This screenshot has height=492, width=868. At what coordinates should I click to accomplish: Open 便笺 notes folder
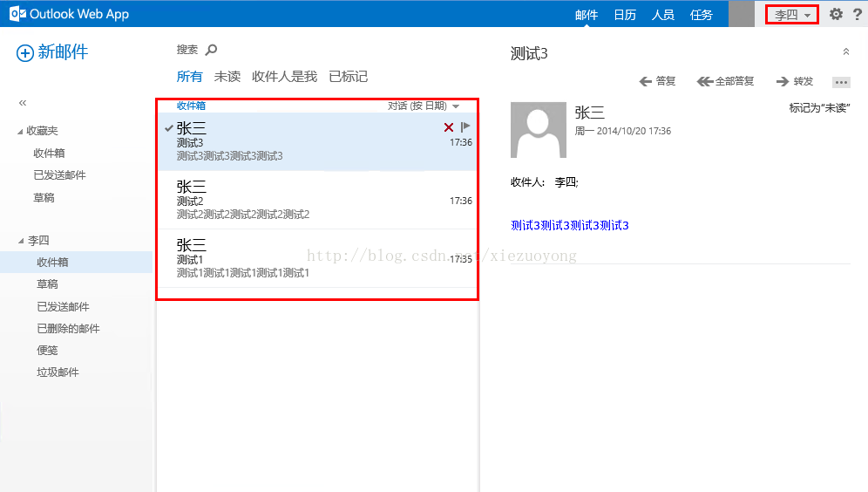coord(48,350)
